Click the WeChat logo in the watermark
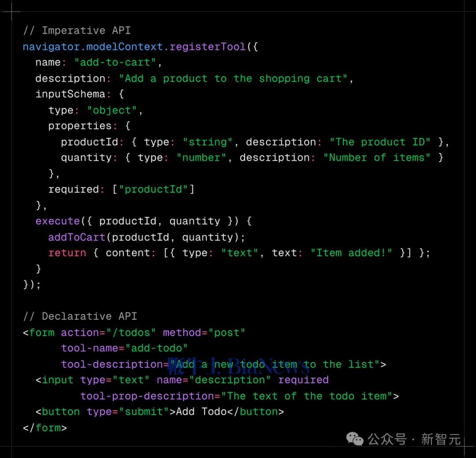 tap(355, 439)
